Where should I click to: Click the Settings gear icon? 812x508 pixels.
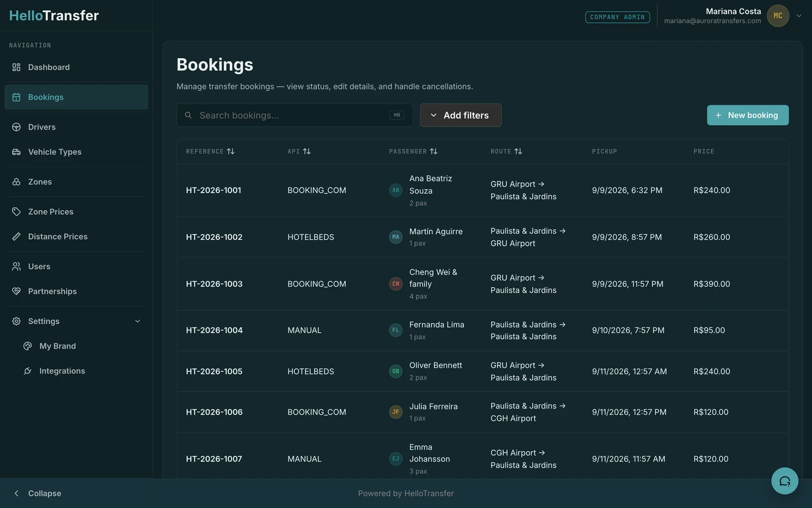[16, 321]
